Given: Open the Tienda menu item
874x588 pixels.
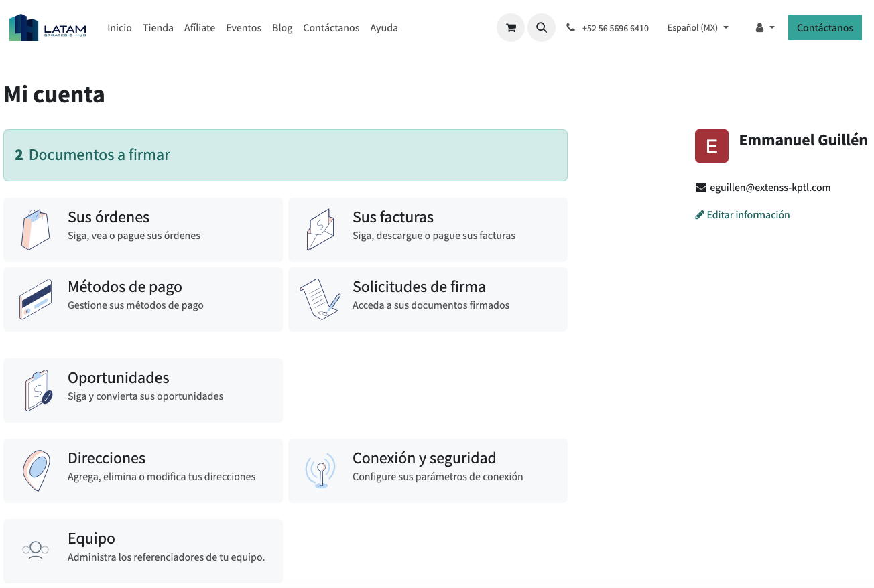Looking at the screenshot, I should (158, 28).
